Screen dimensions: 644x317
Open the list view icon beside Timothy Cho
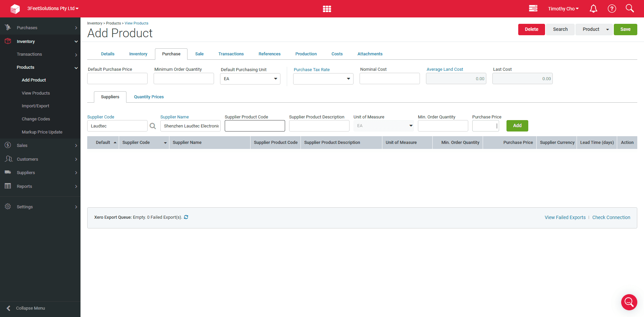point(533,8)
